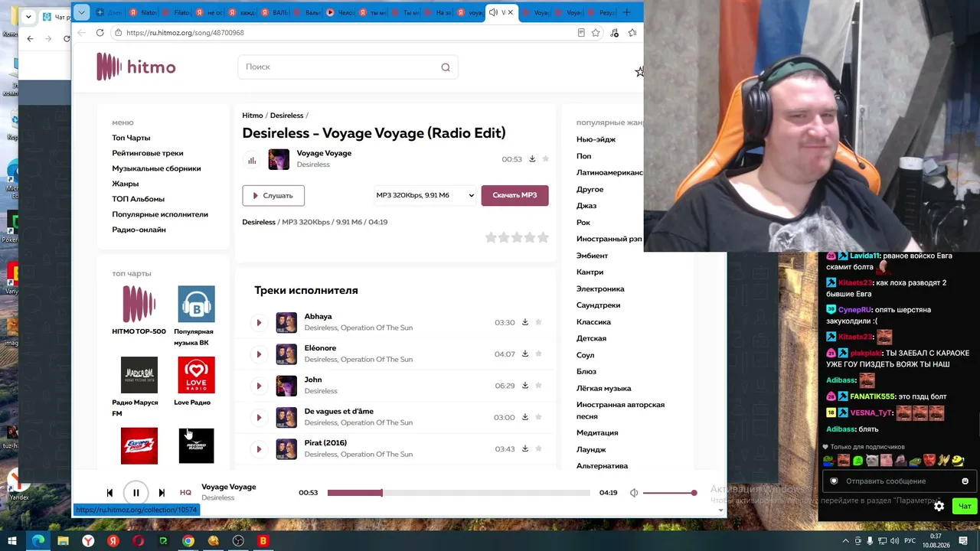Adjust the player volume slider
This screenshot has height=551, width=980.
point(669,493)
